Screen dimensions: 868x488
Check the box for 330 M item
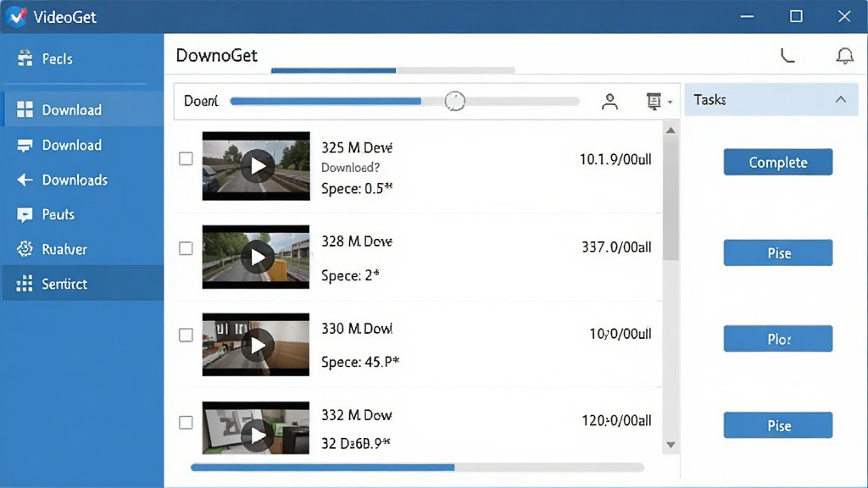[x=186, y=335]
